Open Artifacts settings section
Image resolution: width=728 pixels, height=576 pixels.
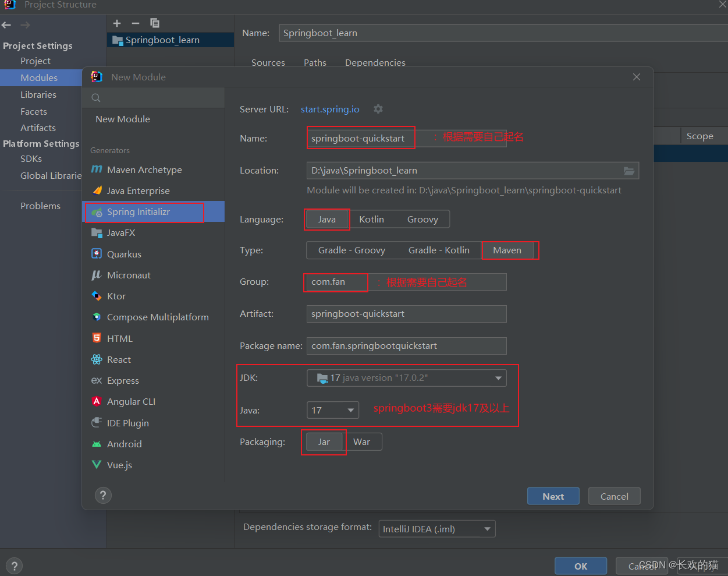point(38,128)
